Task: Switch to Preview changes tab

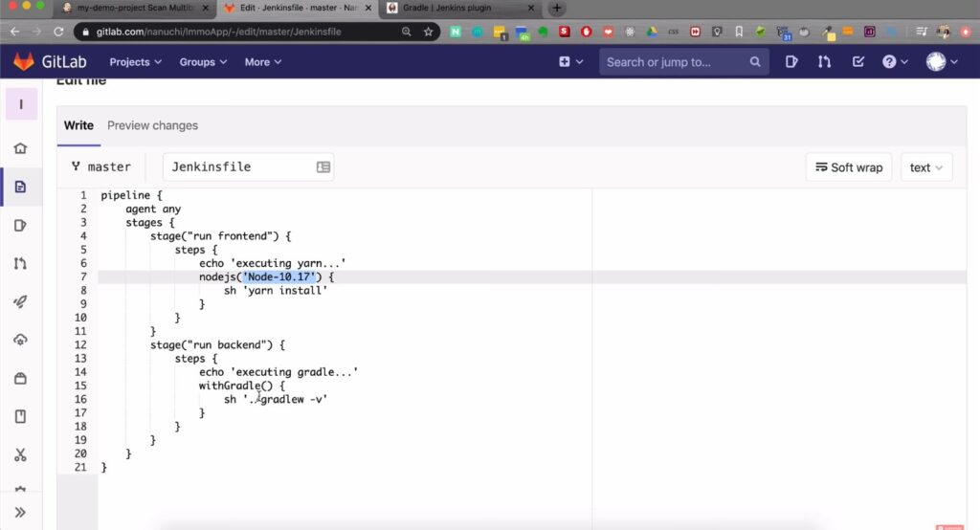Action: pyautogui.click(x=152, y=125)
